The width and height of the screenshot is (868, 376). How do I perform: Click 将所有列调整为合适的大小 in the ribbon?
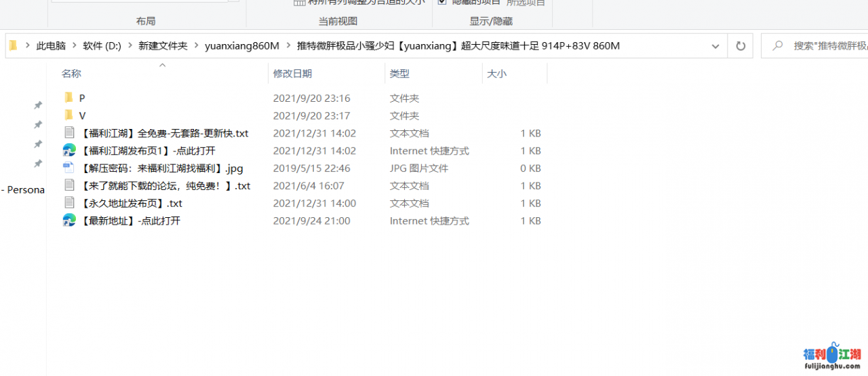[x=359, y=2]
